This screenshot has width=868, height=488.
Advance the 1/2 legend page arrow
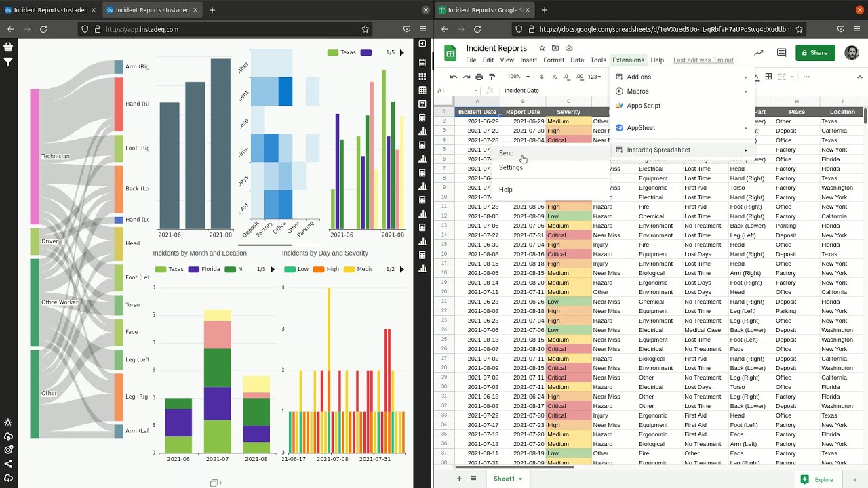pos(402,269)
